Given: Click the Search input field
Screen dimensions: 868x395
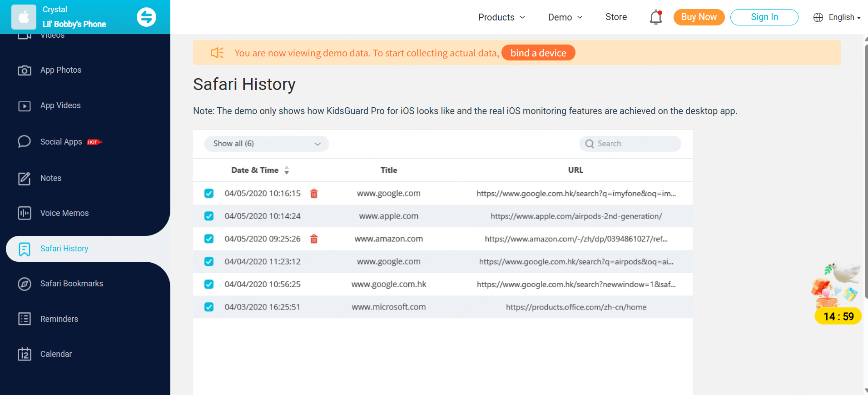Looking at the screenshot, I should (x=630, y=144).
